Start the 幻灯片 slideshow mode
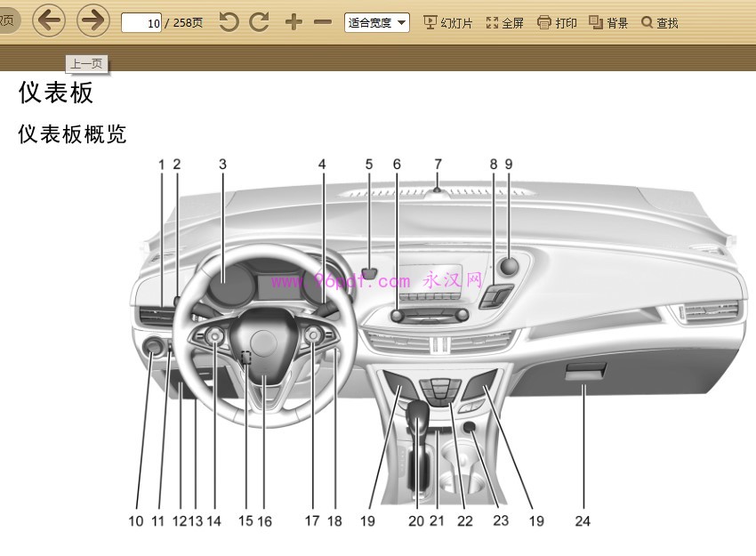Image resolution: width=756 pixels, height=556 pixels. [x=446, y=22]
